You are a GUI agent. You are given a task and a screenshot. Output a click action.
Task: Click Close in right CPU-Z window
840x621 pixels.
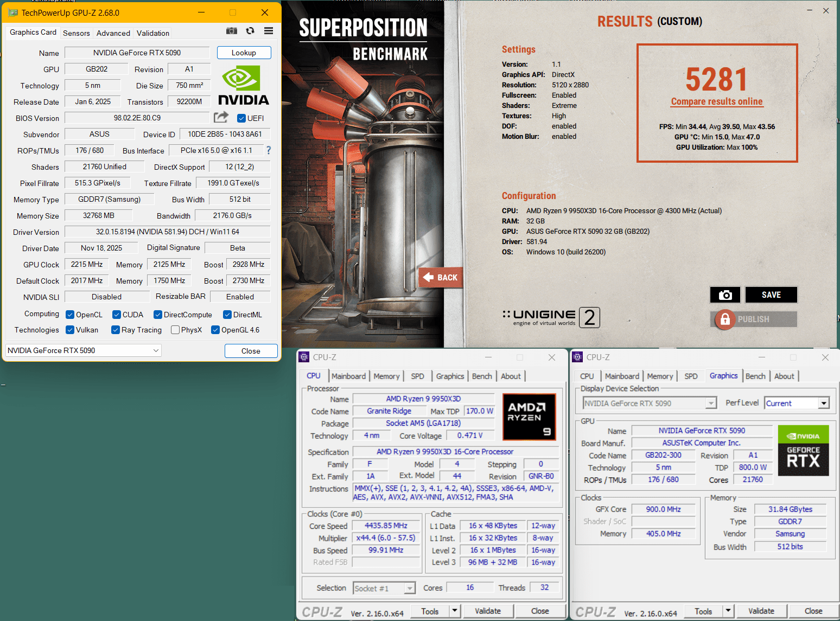tap(813, 611)
